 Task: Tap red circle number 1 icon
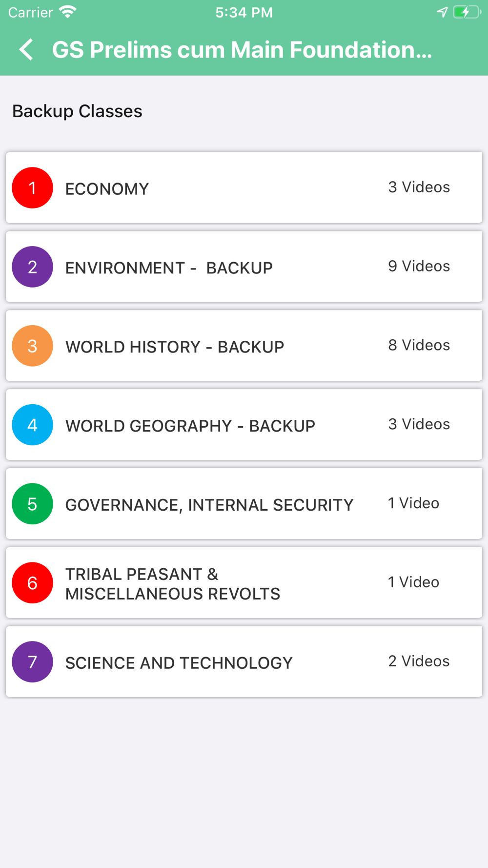pos(33,188)
